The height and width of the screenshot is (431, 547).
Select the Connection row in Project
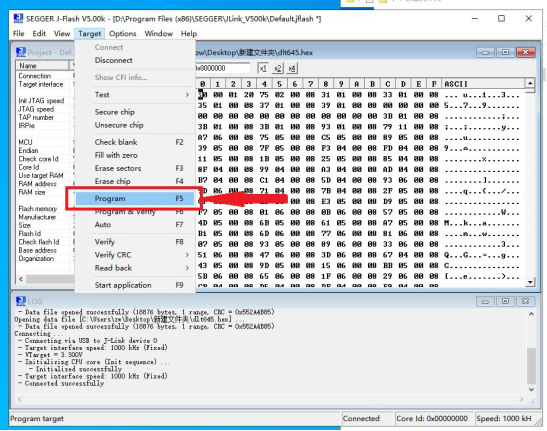point(44,76)
